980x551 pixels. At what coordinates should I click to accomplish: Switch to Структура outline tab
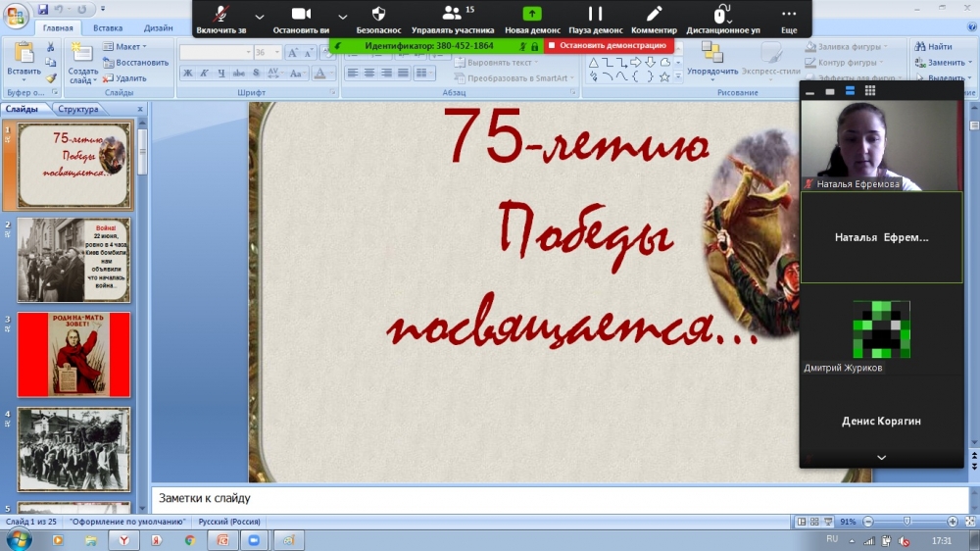click(x=78, y=109)
